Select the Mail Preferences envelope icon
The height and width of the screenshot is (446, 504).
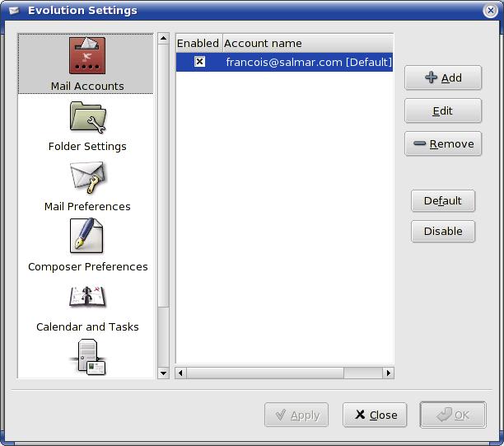coord(87,177)
